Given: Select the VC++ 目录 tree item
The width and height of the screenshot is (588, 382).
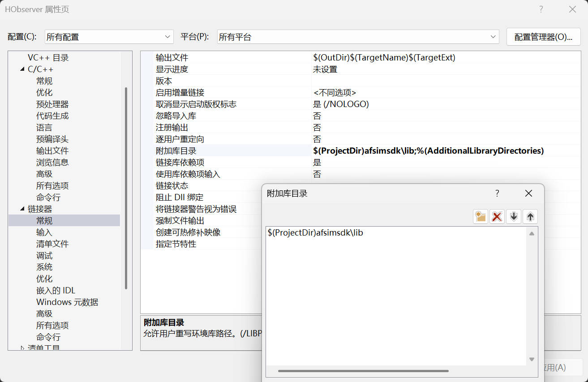Looking at the screenshot, I should (x=48, y=58).
